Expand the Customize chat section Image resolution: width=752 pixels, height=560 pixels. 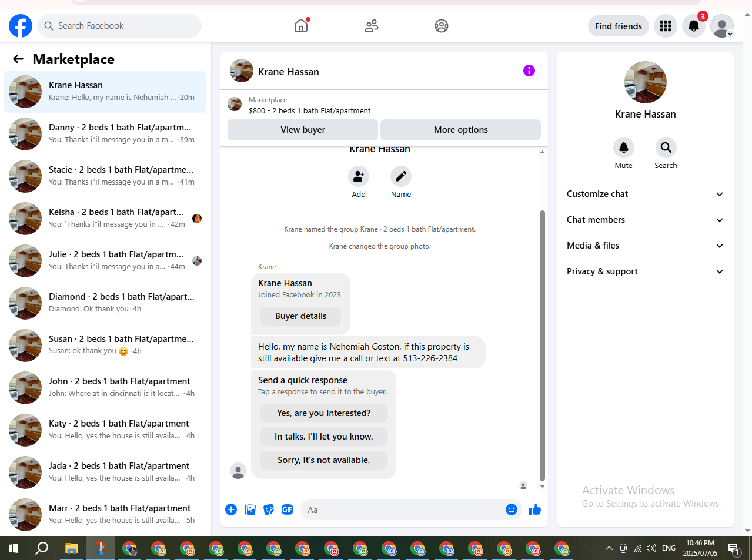645,194
